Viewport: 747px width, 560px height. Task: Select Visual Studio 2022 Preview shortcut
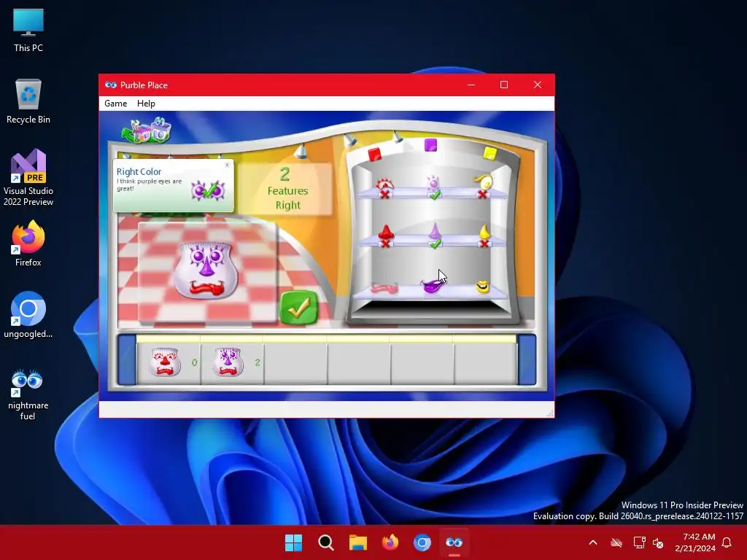click(x=28, y=178)
